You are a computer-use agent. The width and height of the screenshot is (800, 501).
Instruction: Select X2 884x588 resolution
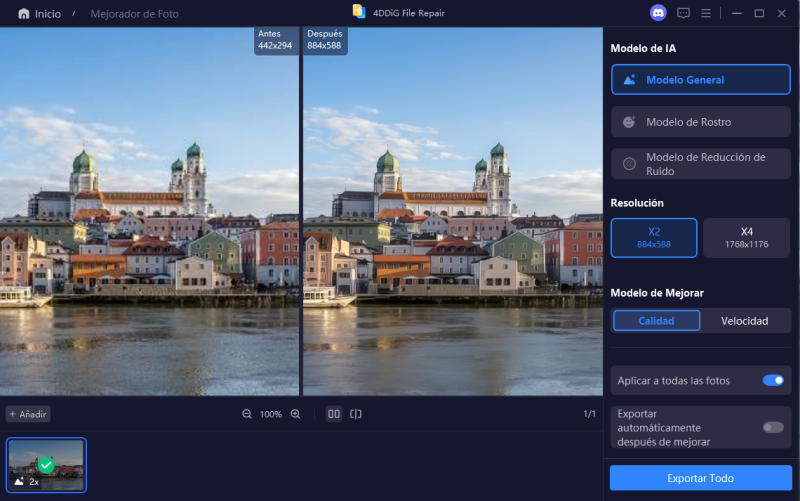click(x=654, y=237)
